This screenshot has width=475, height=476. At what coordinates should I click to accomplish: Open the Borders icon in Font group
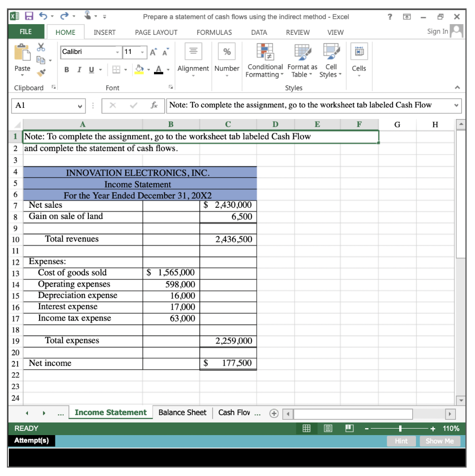pyautogui.click(x=116, y=70)
